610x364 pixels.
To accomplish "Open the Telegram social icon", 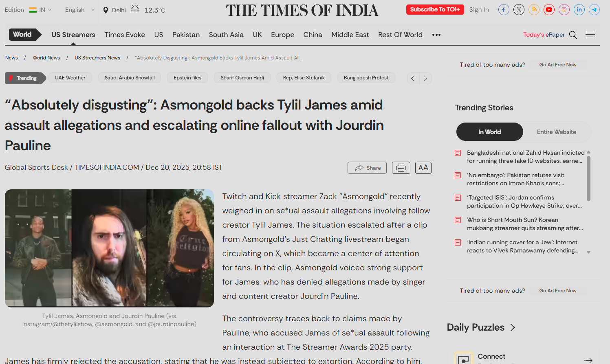I will coord(594,10).
